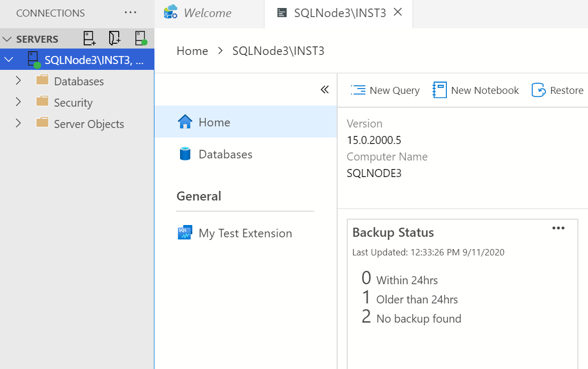Switch to the Welcome tab
Screen dimensions: 588x369
pyautogui.click(x=207, y=13)
